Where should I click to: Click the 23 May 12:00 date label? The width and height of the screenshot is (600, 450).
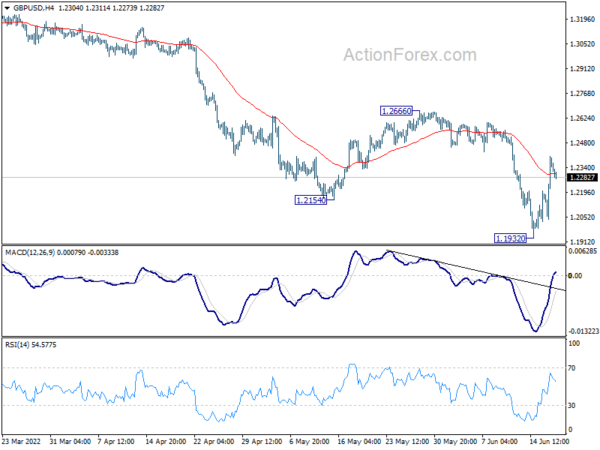point(407,442)
